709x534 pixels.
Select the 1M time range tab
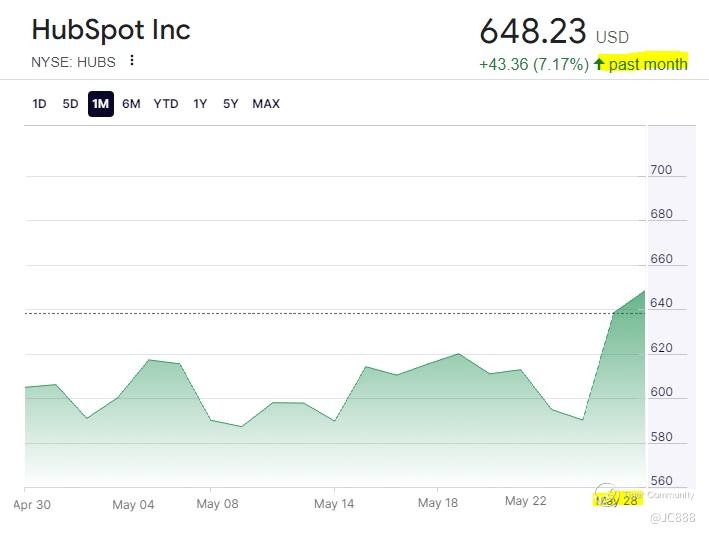(100, 104)
